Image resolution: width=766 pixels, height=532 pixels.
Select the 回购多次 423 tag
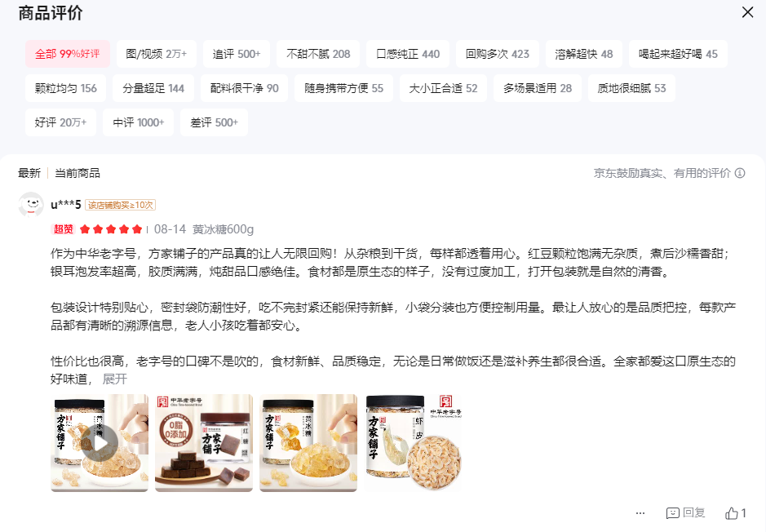point(498,54)
